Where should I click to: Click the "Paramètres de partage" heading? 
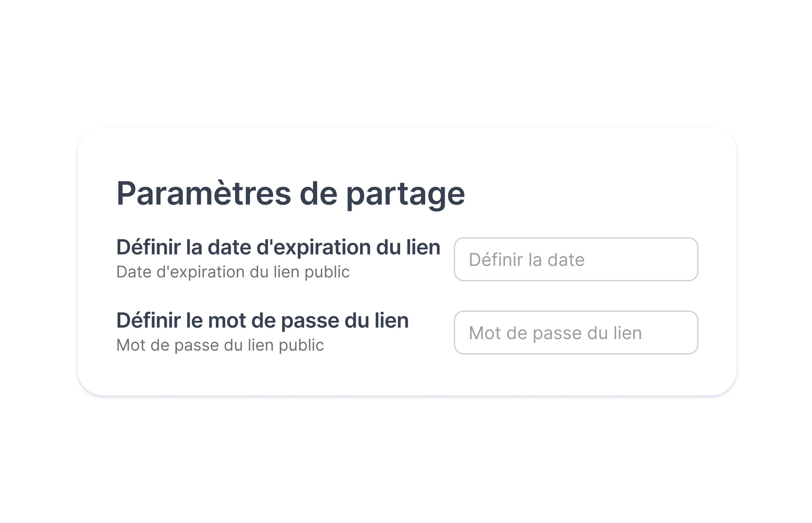[291, 194]
